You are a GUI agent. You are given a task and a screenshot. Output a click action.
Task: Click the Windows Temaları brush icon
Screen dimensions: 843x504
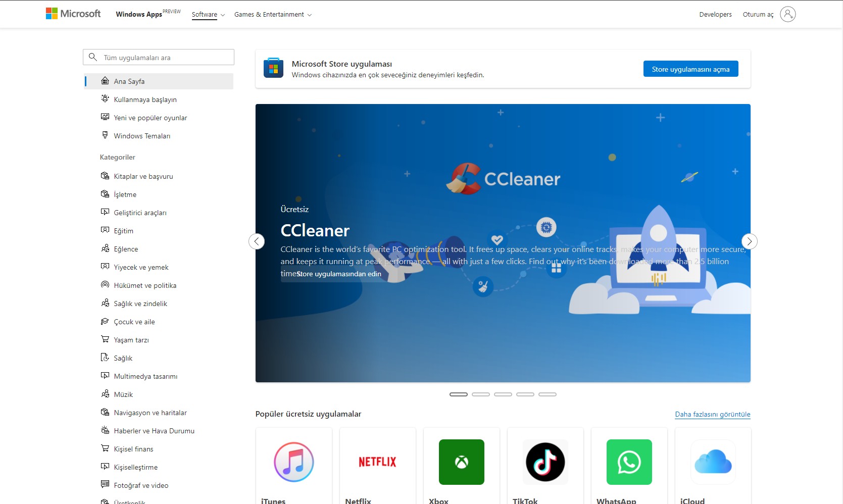point(105,135)
